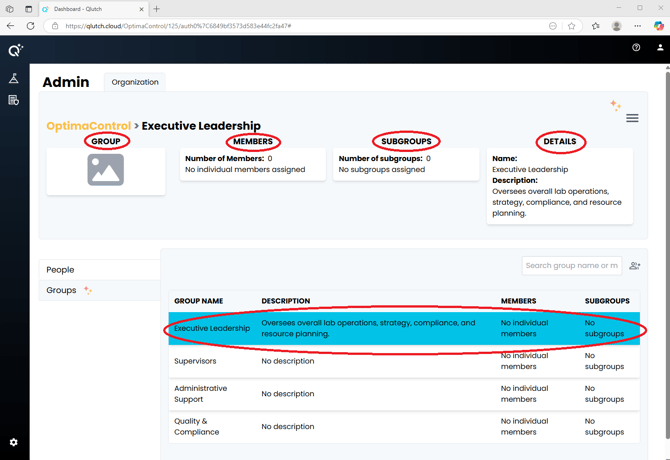Viewport: 670px width, 460px height.
Task: Select the Organization tab
Action: point(135,82)
